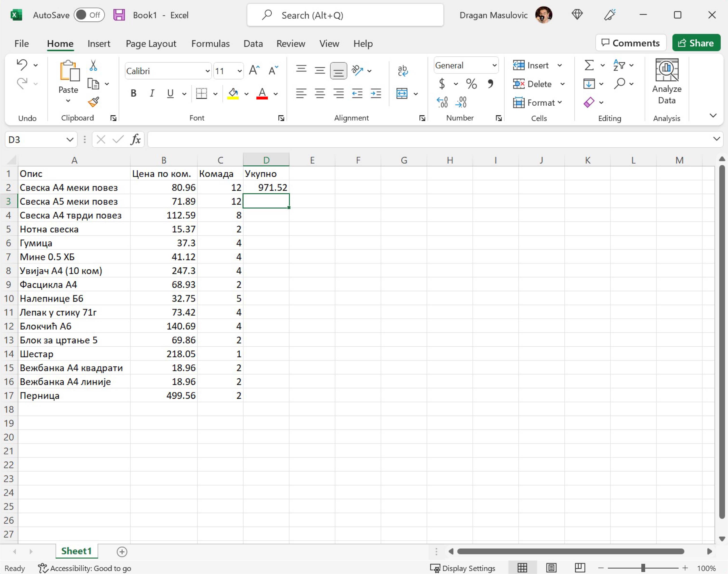Click the Search box in title bar
Screen dimensions: 728x574
[345, 15]
